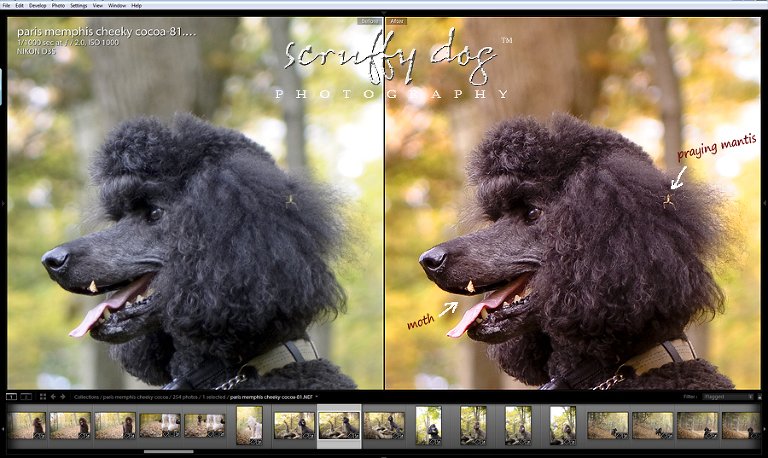
Task: Open the Settings menu
Action: click(x=79, y=5)
